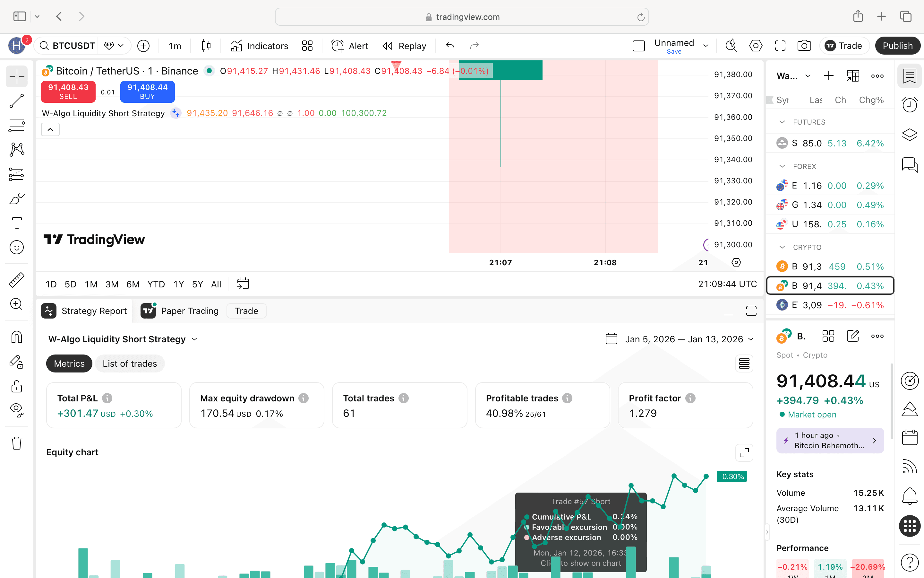Screen dimensions: 924x578
Task: Open the alerts clock icon in right sidebar
Action: coord(910,105)
